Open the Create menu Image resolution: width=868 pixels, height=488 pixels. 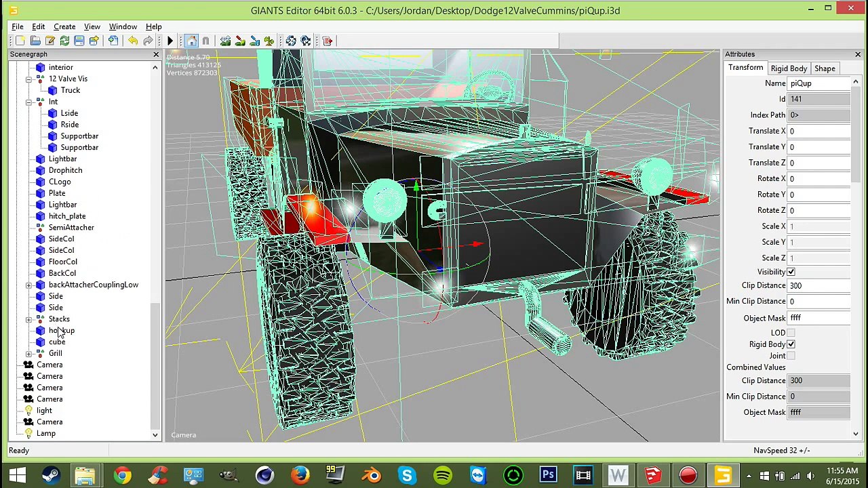[64, 26]
